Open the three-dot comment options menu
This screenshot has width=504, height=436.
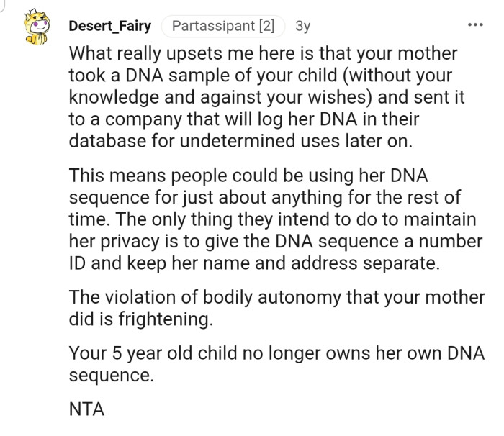[475, 26]
